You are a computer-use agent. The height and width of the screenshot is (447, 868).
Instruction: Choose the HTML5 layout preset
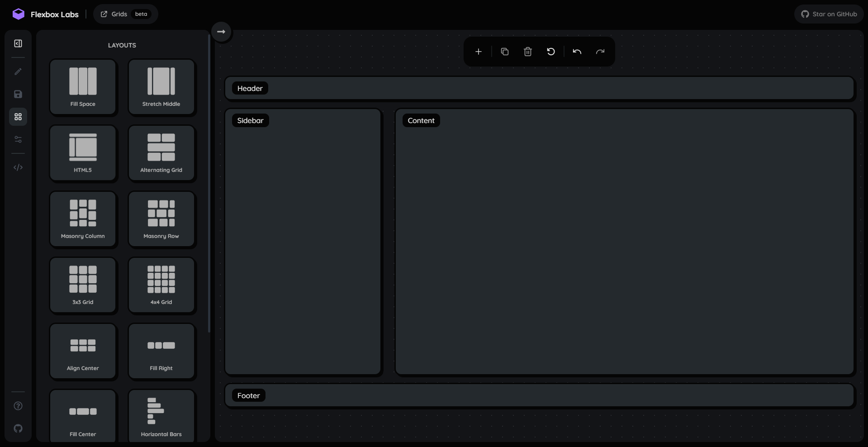[x=83, y=153]
